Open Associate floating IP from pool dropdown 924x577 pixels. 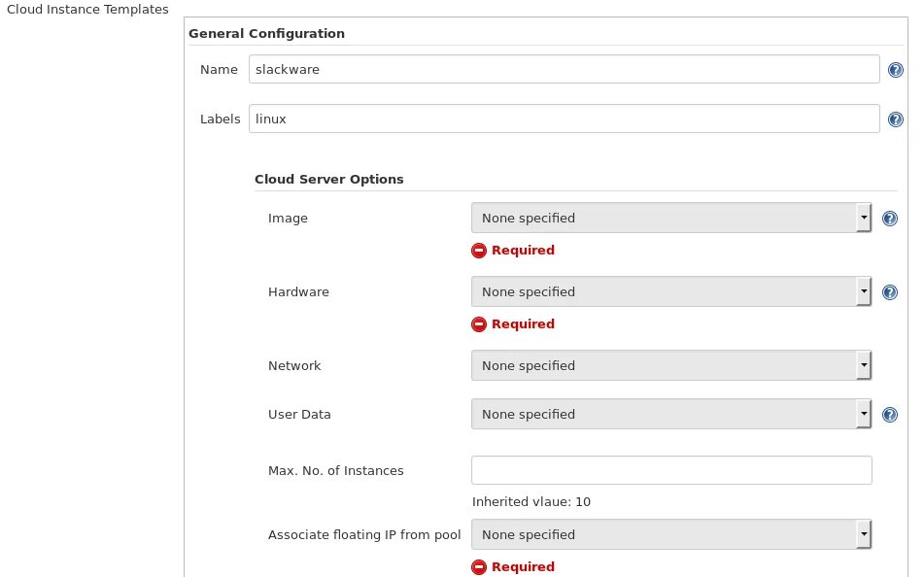point(670,535)
